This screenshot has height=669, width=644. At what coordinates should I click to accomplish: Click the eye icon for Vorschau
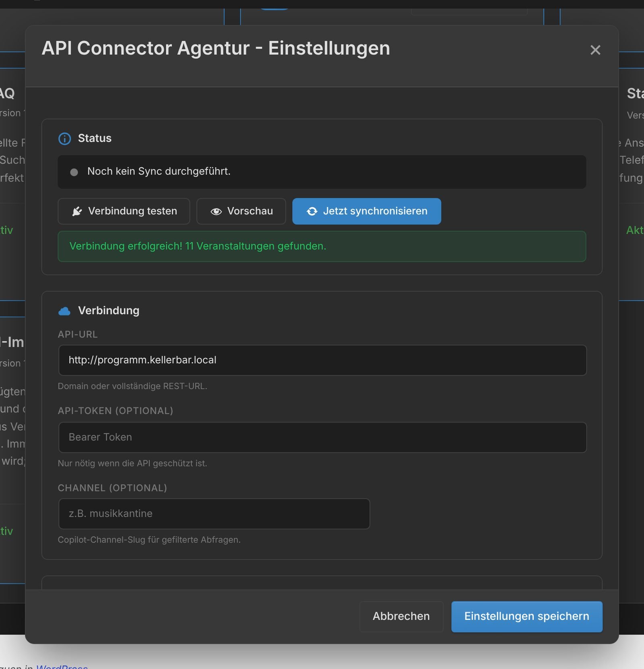point(216,211)
